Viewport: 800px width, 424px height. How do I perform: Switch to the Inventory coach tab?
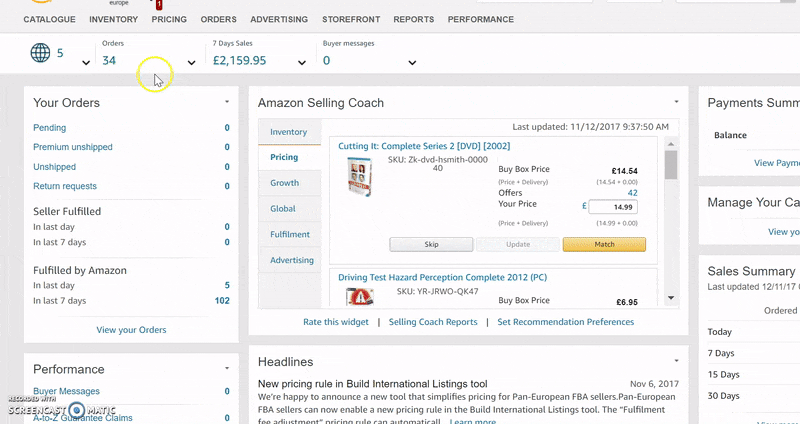[x=289, y=132]
